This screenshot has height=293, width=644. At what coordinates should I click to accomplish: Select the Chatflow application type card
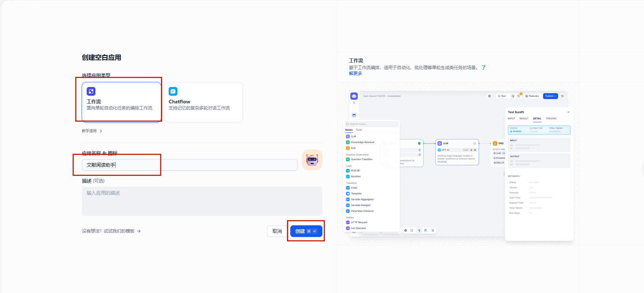(x=203, y=102)
